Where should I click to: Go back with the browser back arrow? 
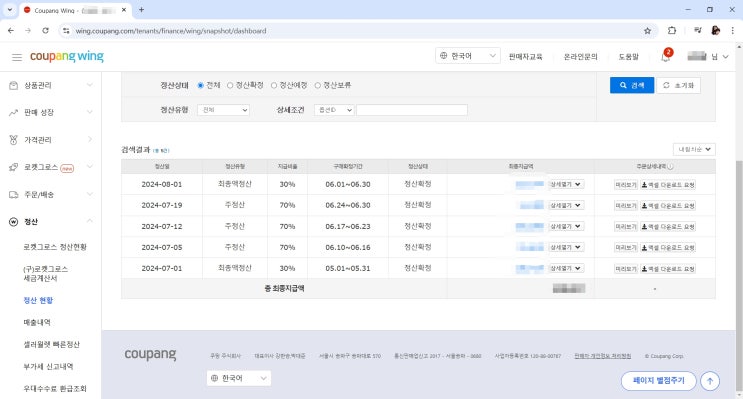coord(11,30)
